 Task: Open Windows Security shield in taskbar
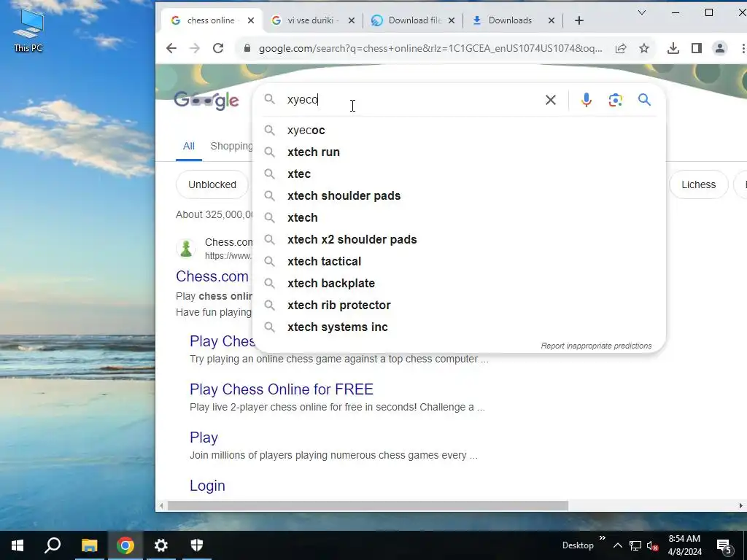tap(197, 545)
